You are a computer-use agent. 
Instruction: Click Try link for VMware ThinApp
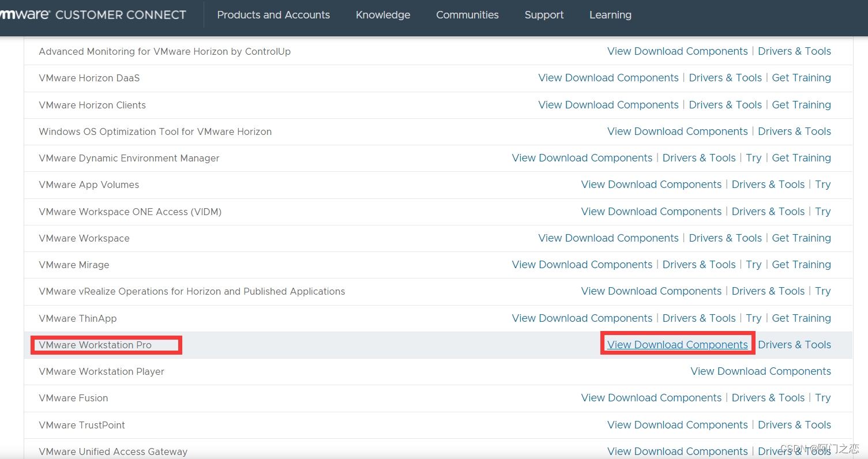[754, 318]
